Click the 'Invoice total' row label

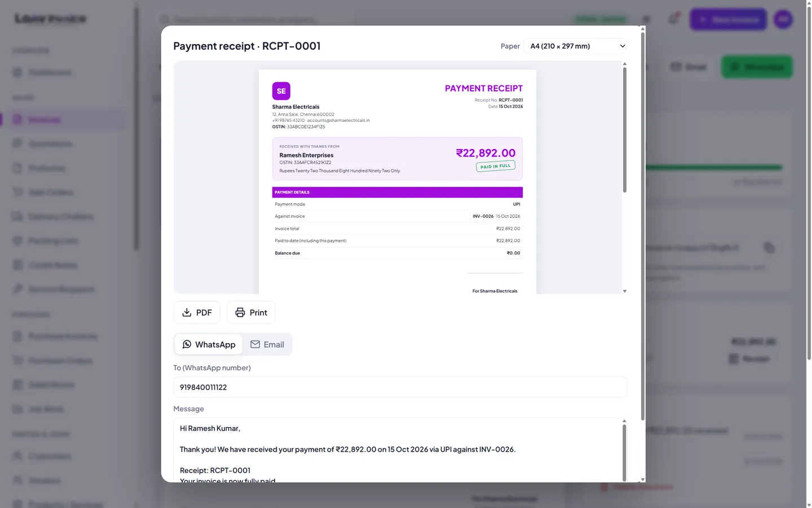(x=287, y=229)
